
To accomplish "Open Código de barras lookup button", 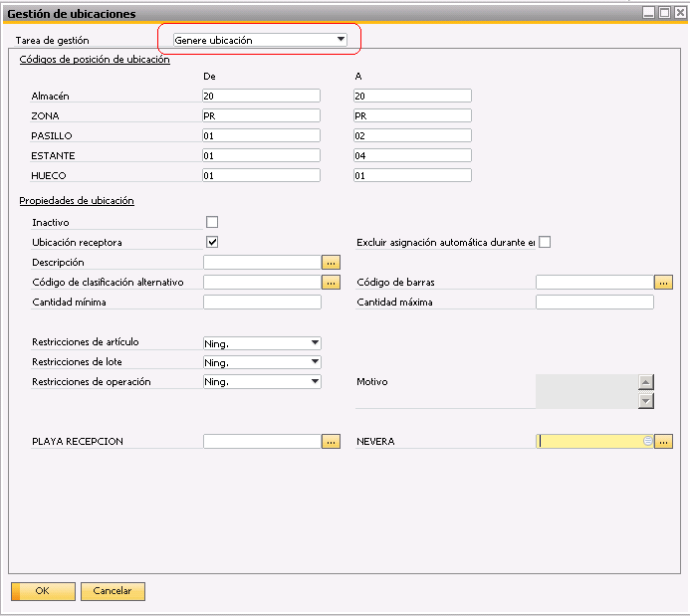I will (x=663, y=283).
